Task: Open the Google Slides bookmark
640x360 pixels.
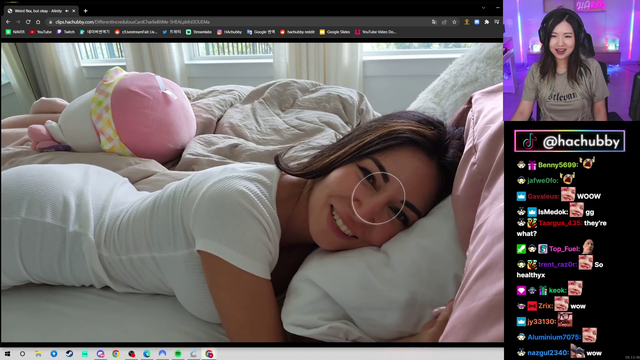Action: (x=335, y=32)
